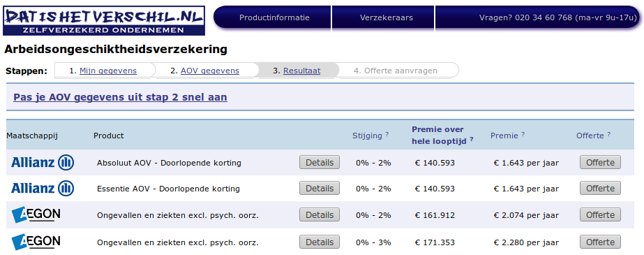
Task: Show Details for Essentie AOV
Action: [320, 189]
